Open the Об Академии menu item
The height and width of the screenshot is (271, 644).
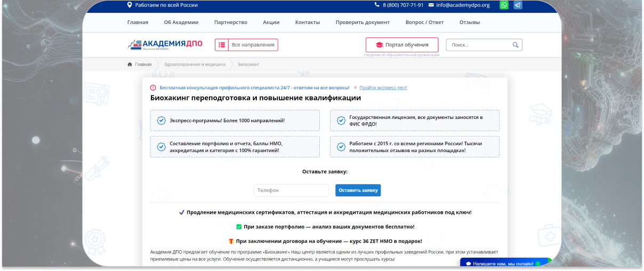pyautogui.click(x=181, y=22)
